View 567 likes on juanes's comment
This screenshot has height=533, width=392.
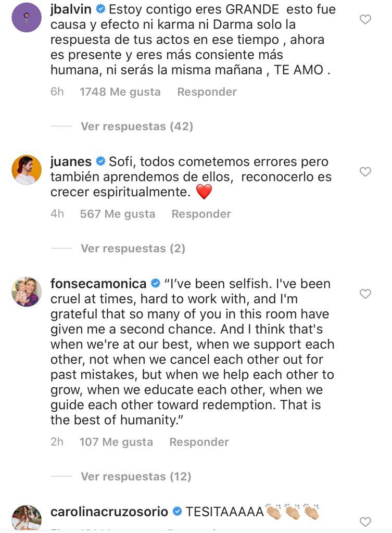click(x=117, y=214)
